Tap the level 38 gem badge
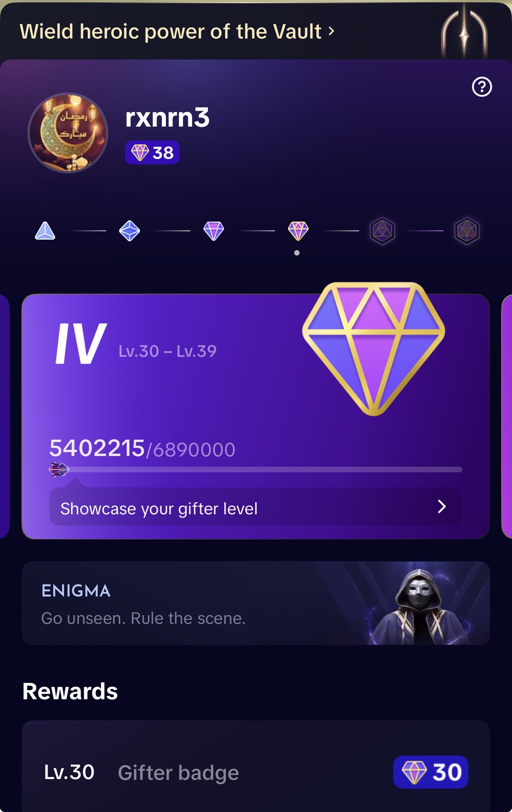This screenshot has height=812, width=512. [152, 152]
